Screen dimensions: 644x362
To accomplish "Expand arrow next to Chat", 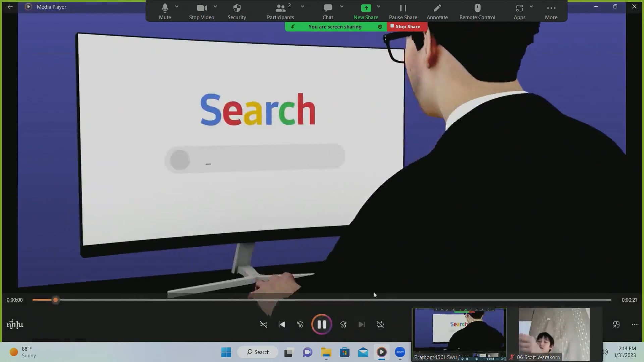I will (342, 7).
